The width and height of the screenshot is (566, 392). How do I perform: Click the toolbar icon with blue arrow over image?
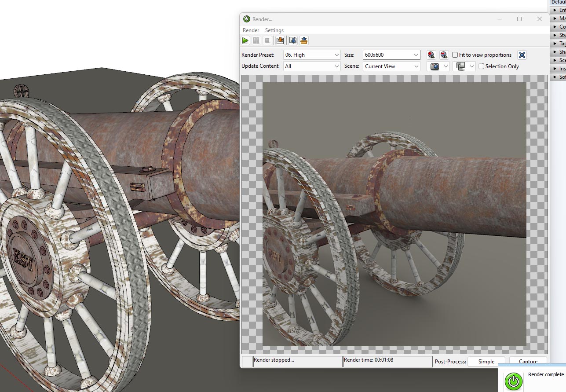[x=293, y=40]
